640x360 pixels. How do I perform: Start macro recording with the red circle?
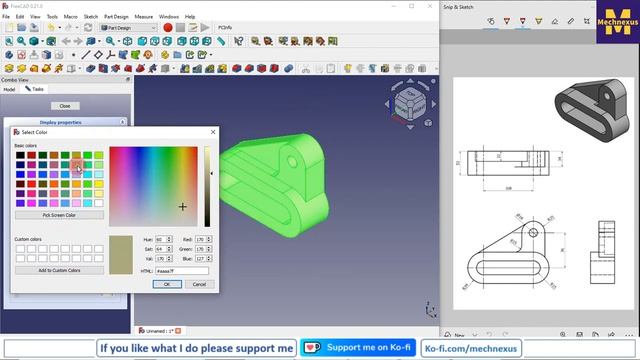(x=167, y=28)
